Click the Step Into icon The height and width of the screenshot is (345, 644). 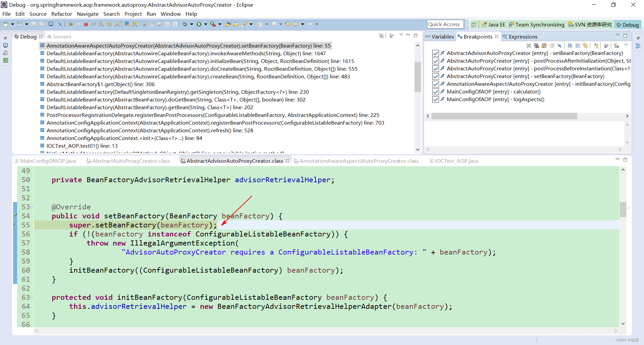point(101,24)
